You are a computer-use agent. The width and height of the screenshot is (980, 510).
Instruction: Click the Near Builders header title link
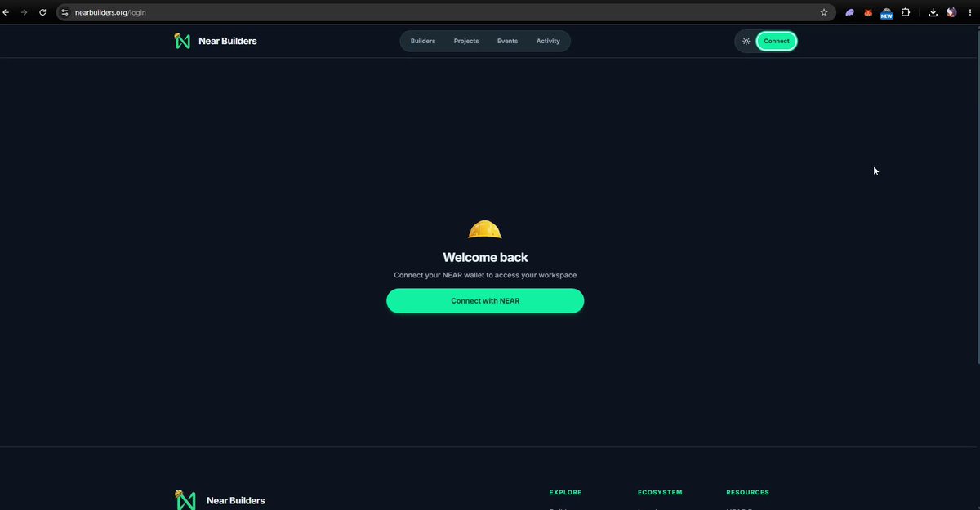click(228, 41)
